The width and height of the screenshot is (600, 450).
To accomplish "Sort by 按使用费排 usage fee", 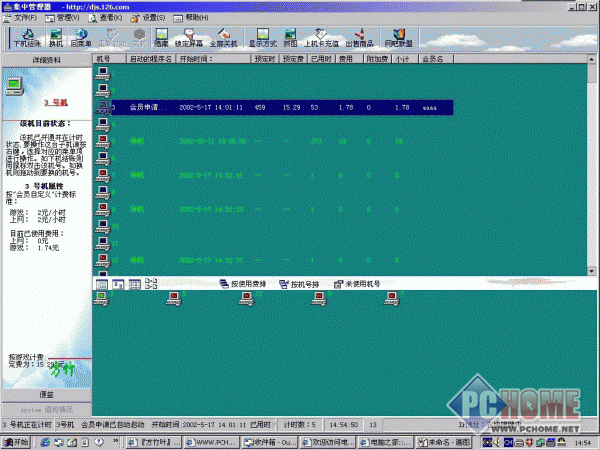I will point(243,284).
